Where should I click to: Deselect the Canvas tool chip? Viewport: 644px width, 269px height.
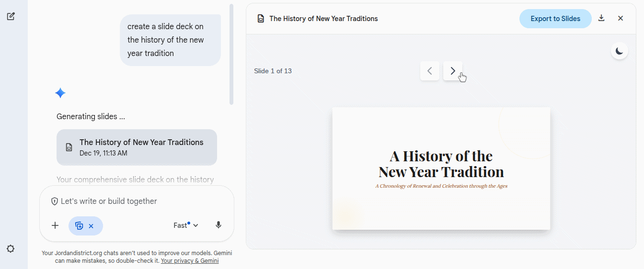[91, 226]
